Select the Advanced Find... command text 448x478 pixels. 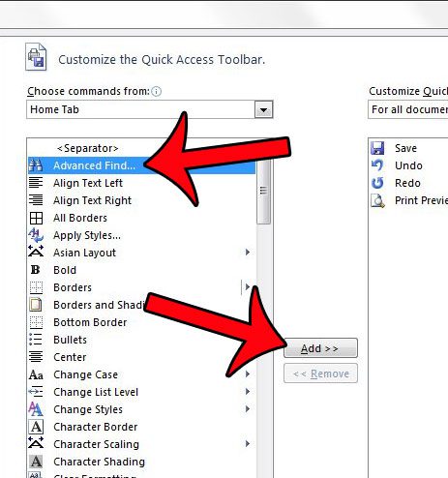tap(94, 165)
